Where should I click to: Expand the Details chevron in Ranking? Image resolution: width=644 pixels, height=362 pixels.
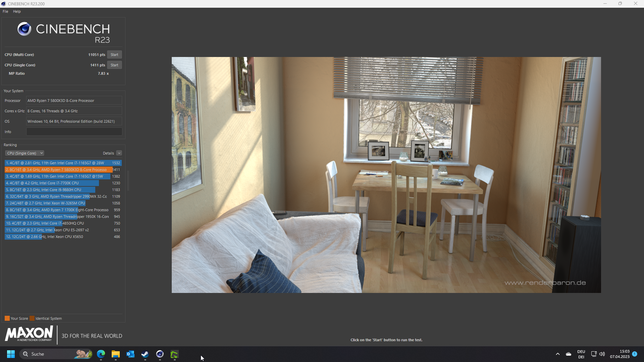coord(119,153)
